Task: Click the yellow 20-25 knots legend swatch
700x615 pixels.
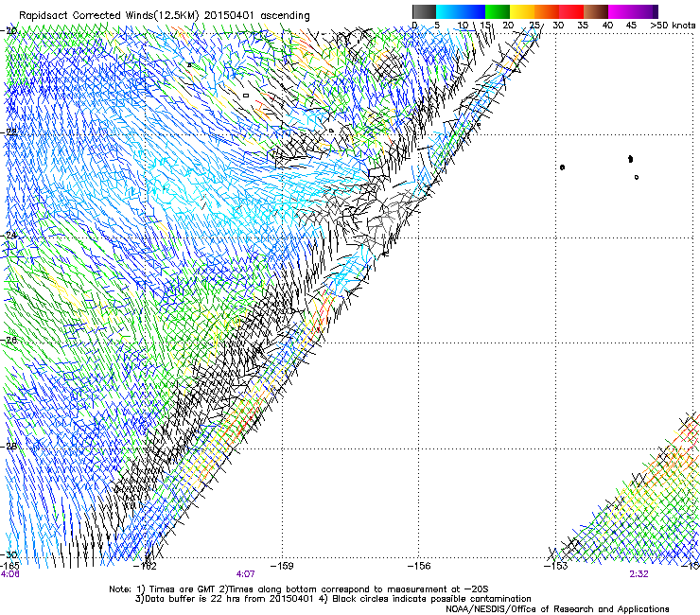Action: pyautogui.click(x=522, y=11)
